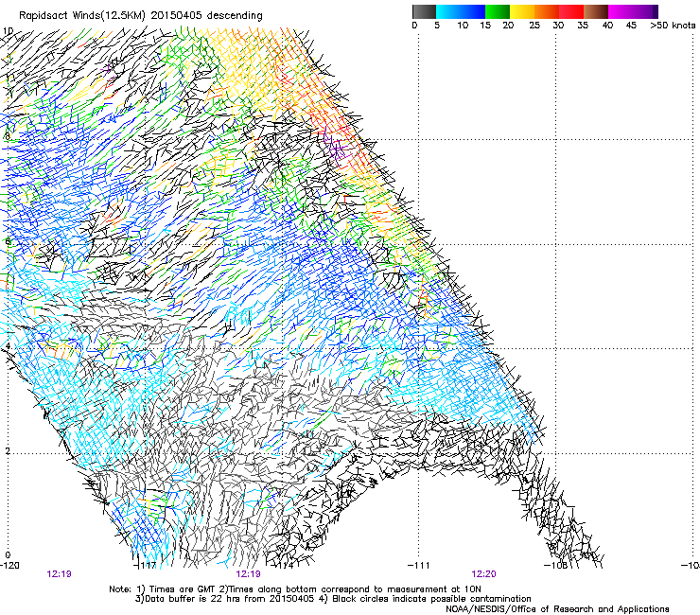The height and width of the screenshot is (615, 700).
Task: Select legend value "20" under the color bar
Action: [x=508, y=26]
